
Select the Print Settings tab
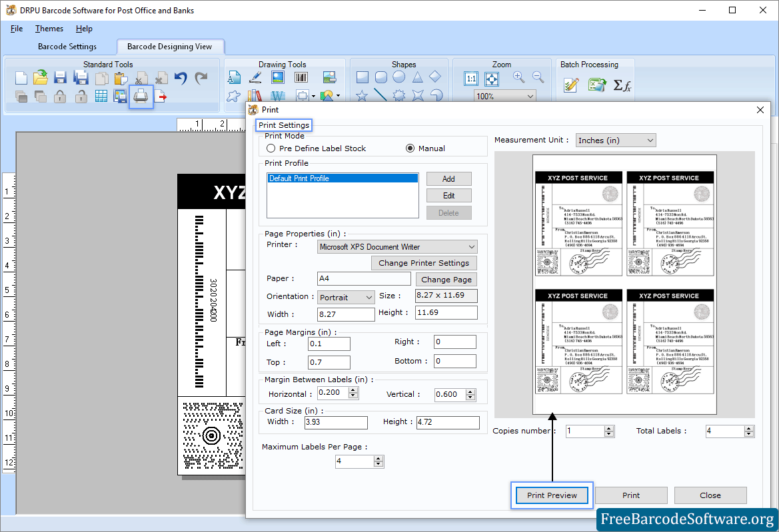click(x=284, y=125)
